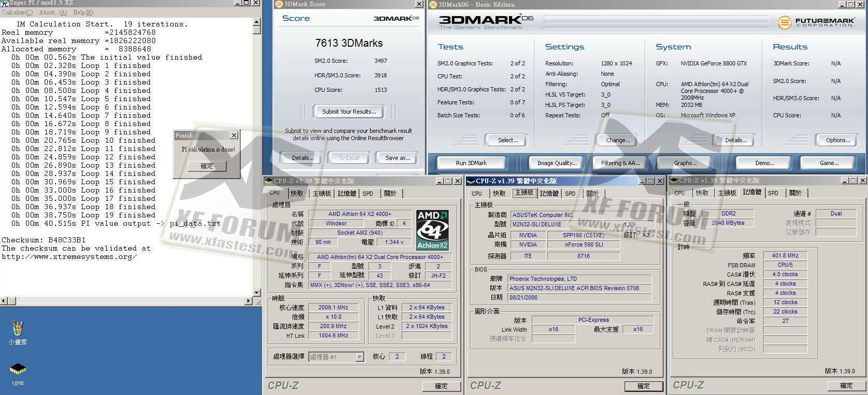This screenshot has height=395, width=868.
Task: Click the To Excel button
Action: pos(349,158)
